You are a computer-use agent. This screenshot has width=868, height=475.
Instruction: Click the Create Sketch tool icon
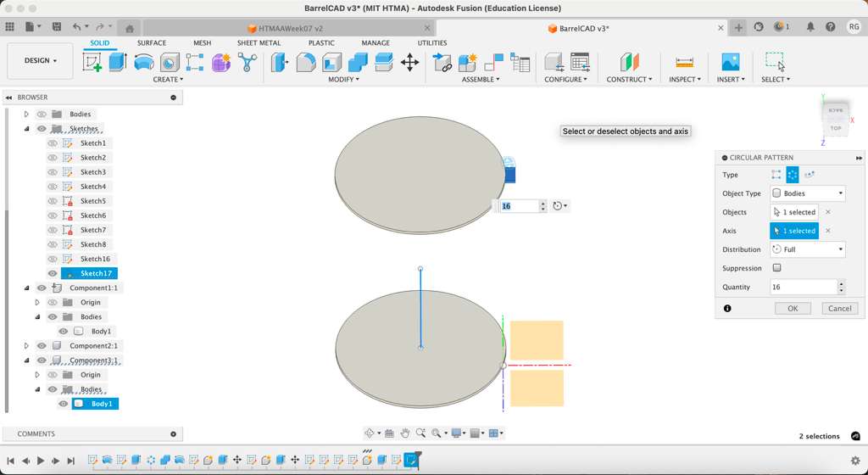coord(92,62)
